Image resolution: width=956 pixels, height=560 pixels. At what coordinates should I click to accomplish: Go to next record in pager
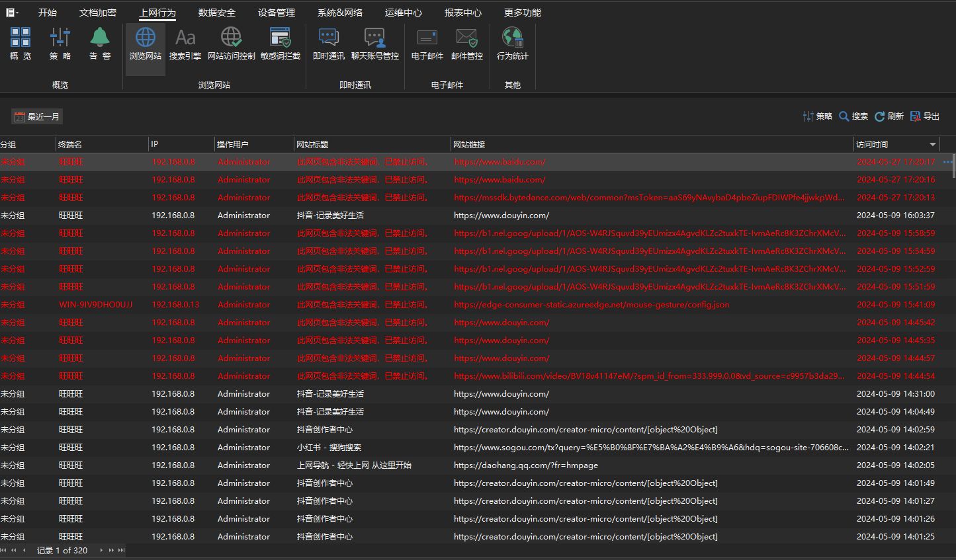pyautogui.click(x=101, y=550)
